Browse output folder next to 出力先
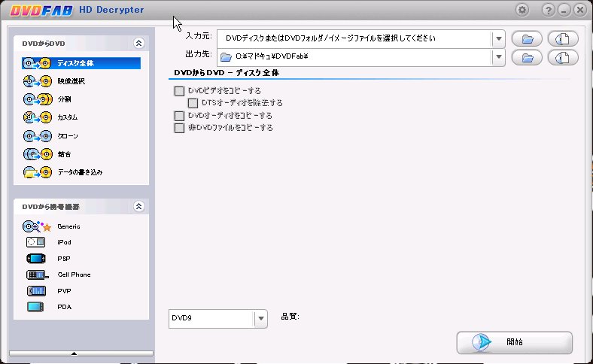Image resolution: width=593 pixels, height=364 pixels. 527,57
